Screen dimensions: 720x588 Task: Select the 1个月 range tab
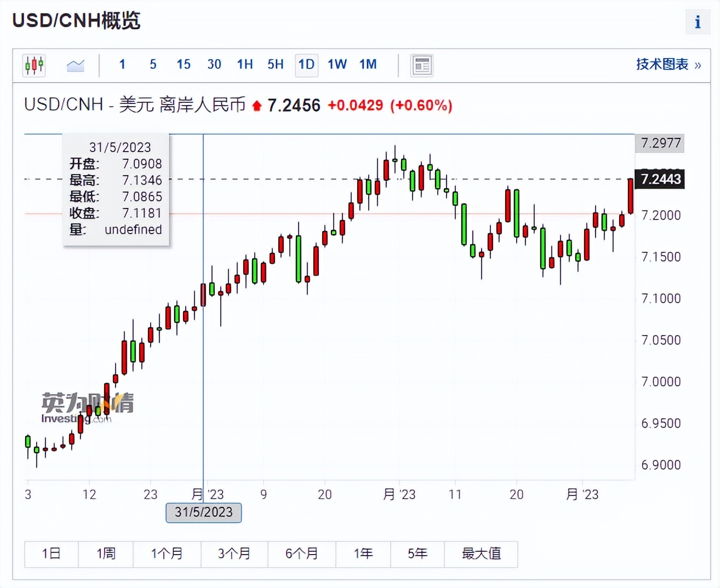167,554
